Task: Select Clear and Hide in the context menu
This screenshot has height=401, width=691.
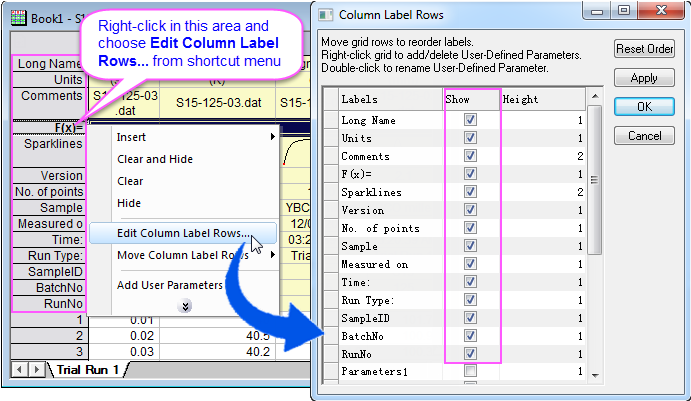Action: [155, 159]
